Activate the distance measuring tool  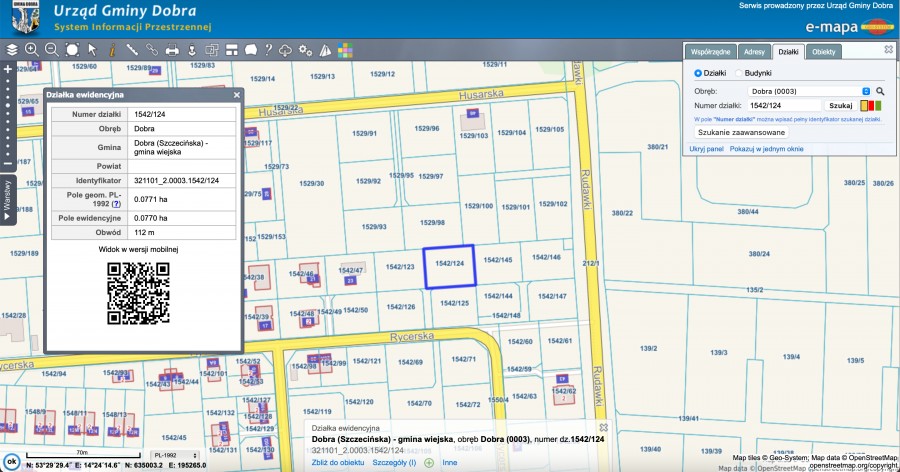pyautogui.click(x=132, y=49)
